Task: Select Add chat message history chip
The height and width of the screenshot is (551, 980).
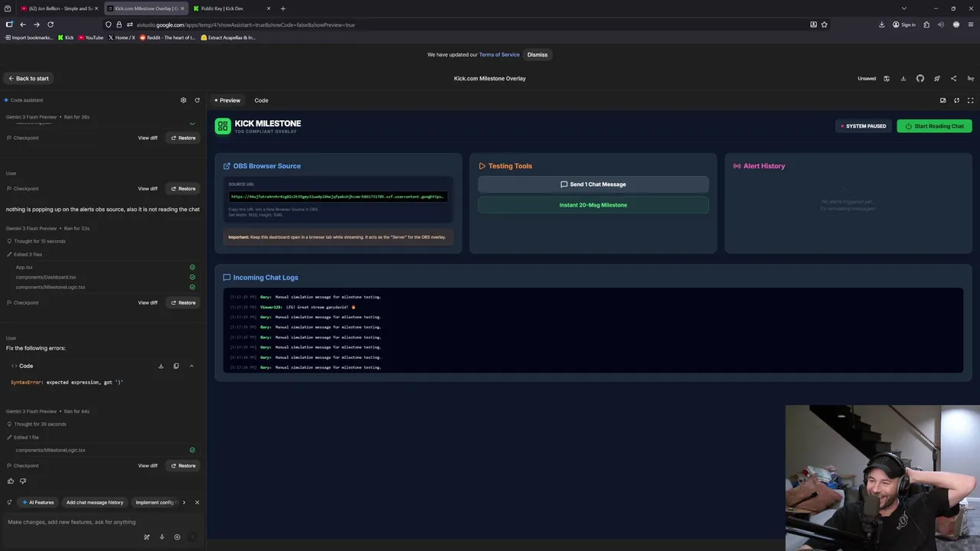Action: click(94, 503)
